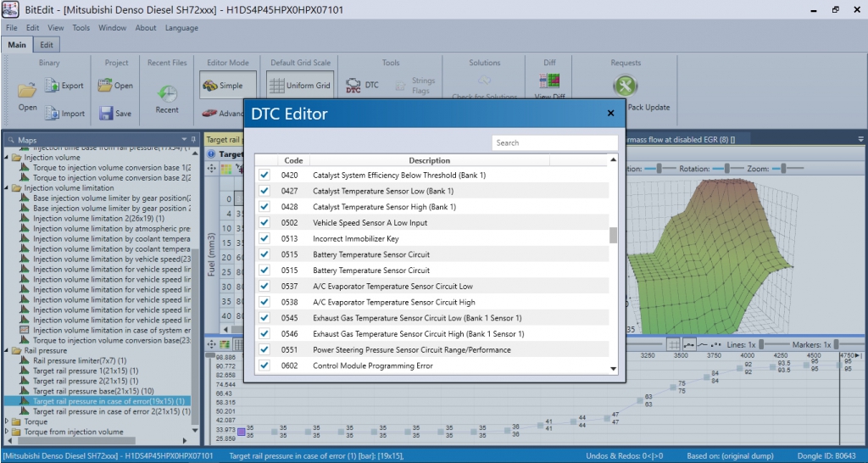
Task: Click the DTC list scroll up arrow
Action: coord(613,160)
